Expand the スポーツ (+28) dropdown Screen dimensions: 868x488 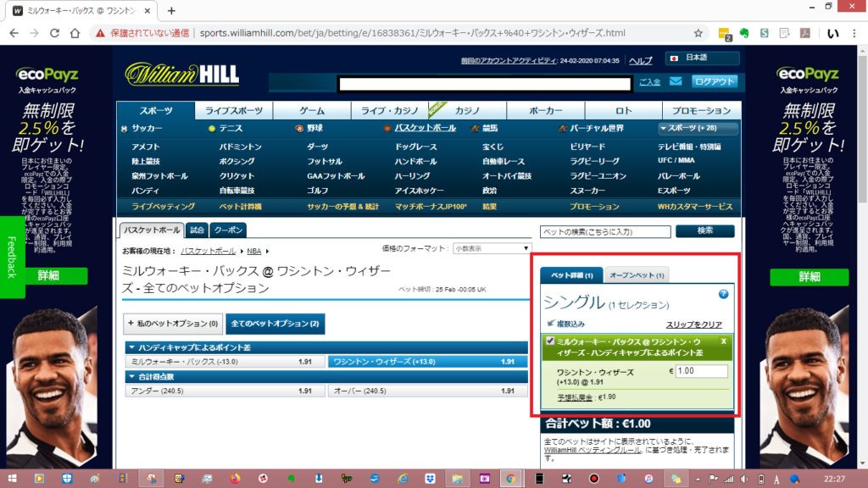click(697, 129)
